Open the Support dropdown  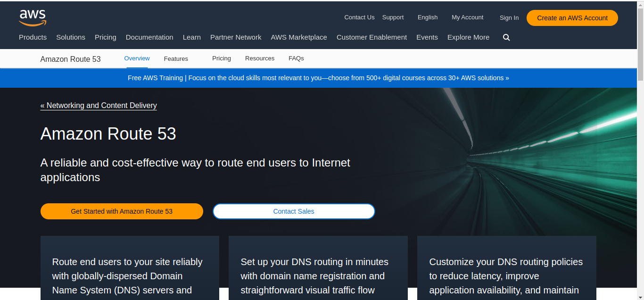393,17
